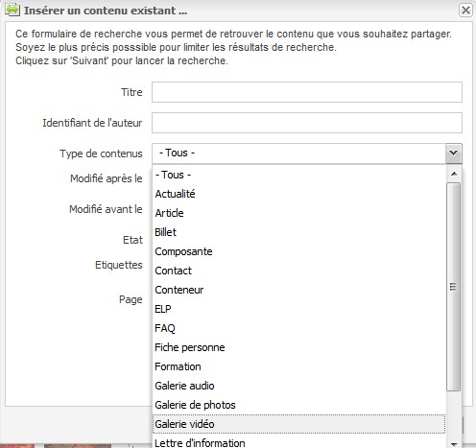Choose Contact in the list
This screenshot has width=476, height=448.
coord(298,271)
